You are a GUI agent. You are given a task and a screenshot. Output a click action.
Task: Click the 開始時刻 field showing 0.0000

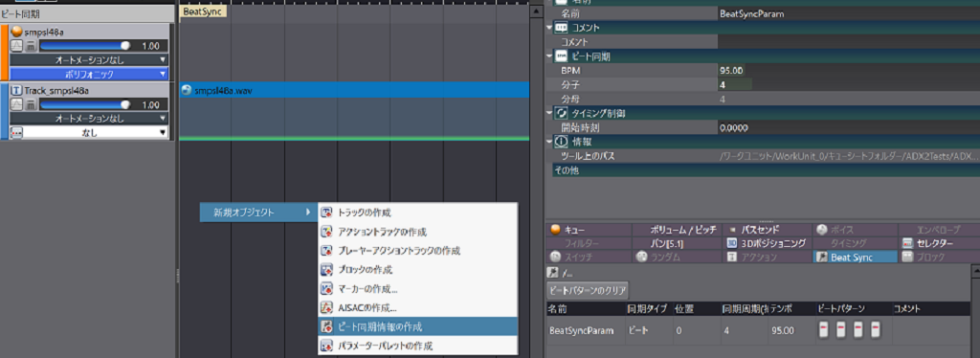[x=849, y=127]
